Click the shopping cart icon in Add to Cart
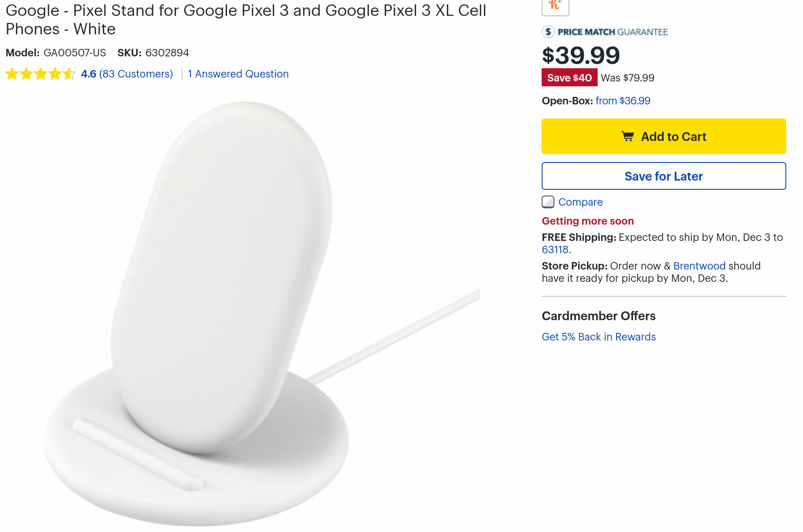Screen dimensions: 803x532 [628, 137]
